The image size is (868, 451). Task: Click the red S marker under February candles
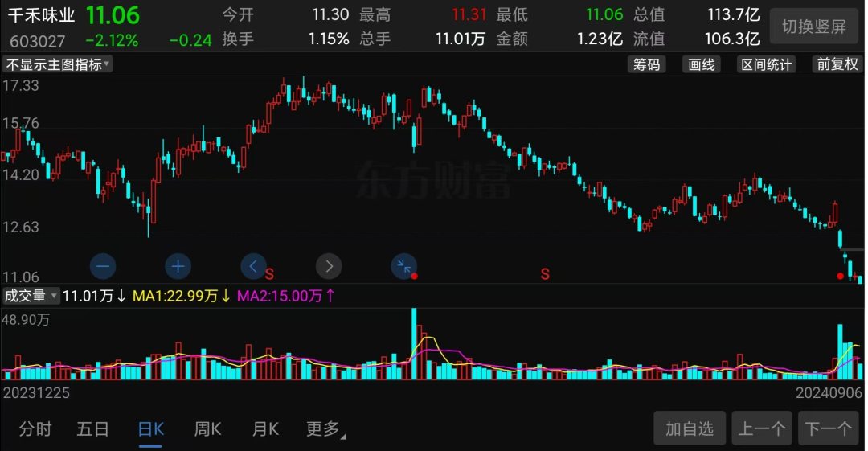269,274
